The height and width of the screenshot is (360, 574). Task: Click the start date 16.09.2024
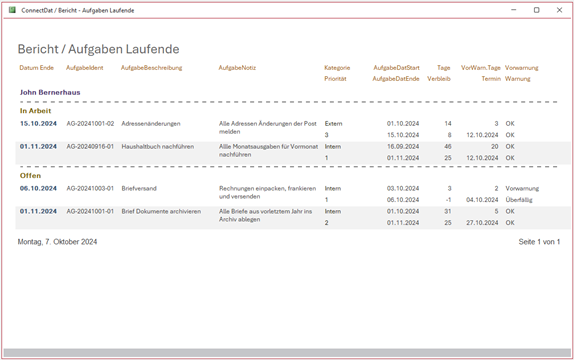click(403, 146)
